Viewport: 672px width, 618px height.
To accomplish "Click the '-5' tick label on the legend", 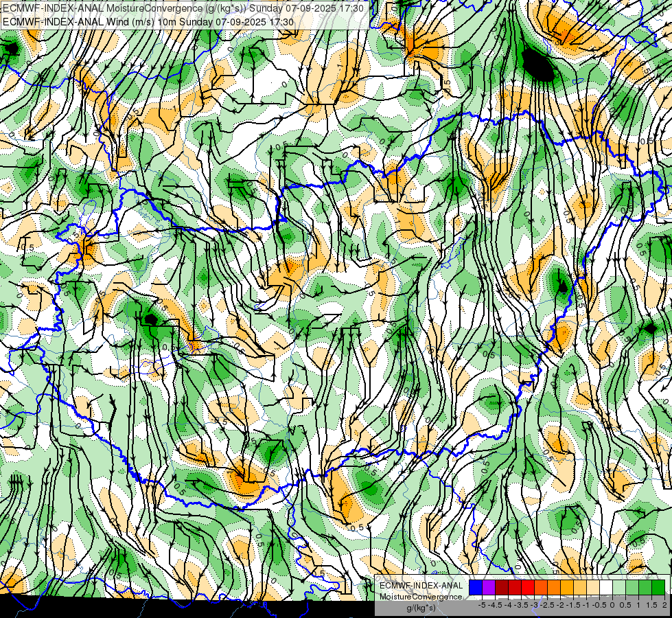I will coord(482,605).
